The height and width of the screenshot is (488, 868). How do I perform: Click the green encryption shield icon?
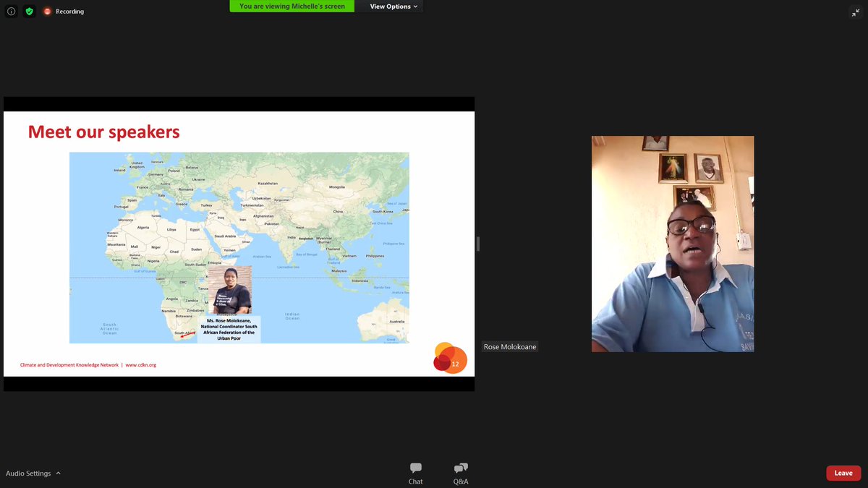click(x=29, y=12)
